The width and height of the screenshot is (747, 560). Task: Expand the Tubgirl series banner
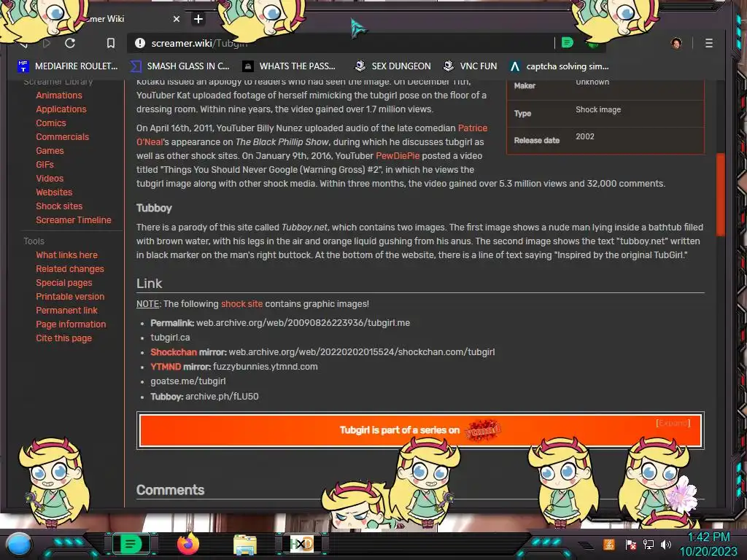pos(673,423)
